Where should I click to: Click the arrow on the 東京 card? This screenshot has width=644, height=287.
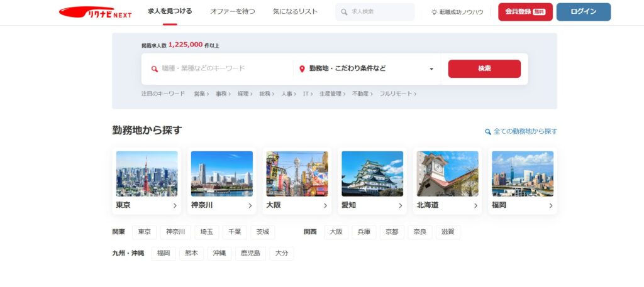175,206
